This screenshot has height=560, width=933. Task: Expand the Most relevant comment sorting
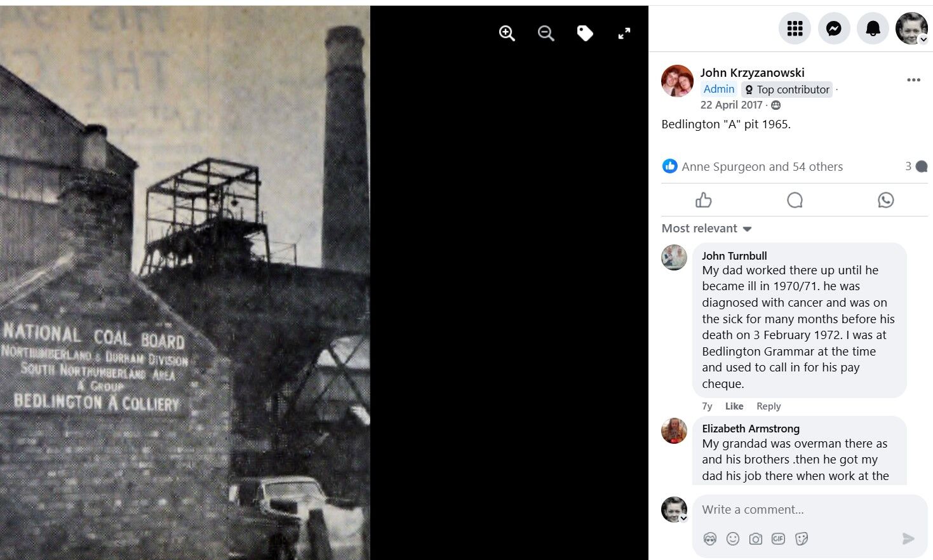pos(706,229)
